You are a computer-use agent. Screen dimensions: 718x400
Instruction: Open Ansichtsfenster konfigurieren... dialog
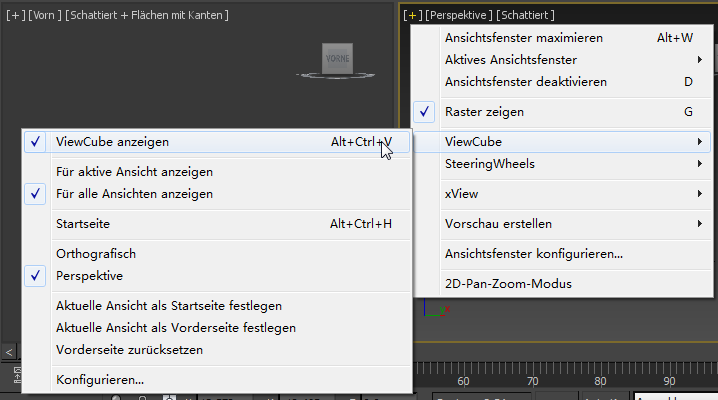(x=533, y=254)
